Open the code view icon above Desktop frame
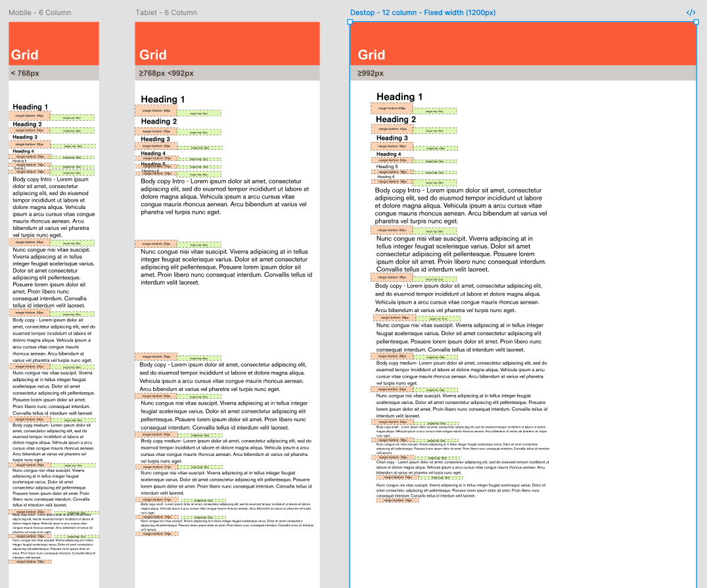This screenshot has width=707, height=588. (691, 12)
